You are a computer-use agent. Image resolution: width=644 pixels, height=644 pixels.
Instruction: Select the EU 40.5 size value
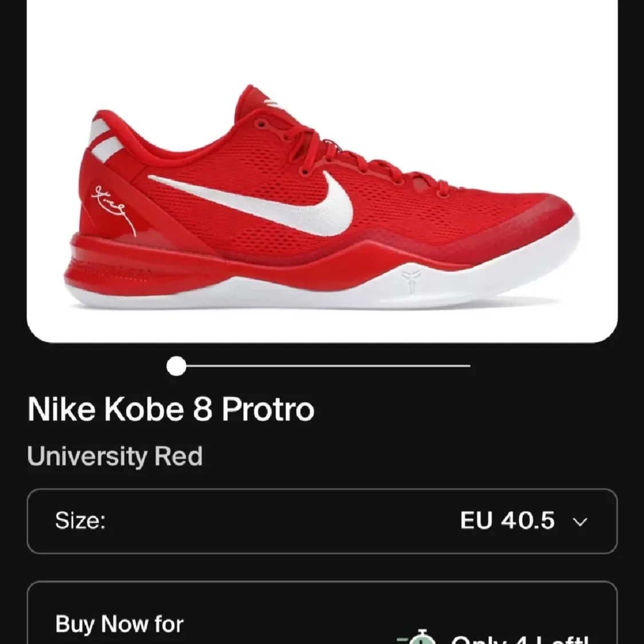[x=507, y=520]
